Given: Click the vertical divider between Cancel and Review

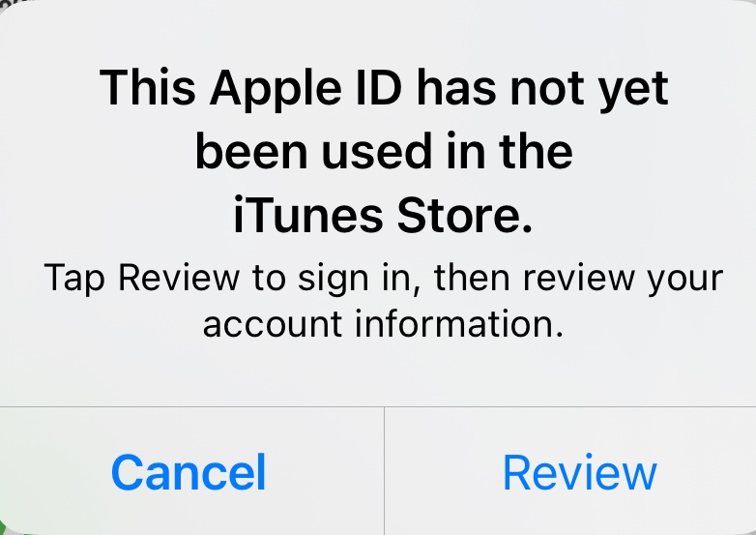Looking at the screenshot, I should tap(384, 471).
